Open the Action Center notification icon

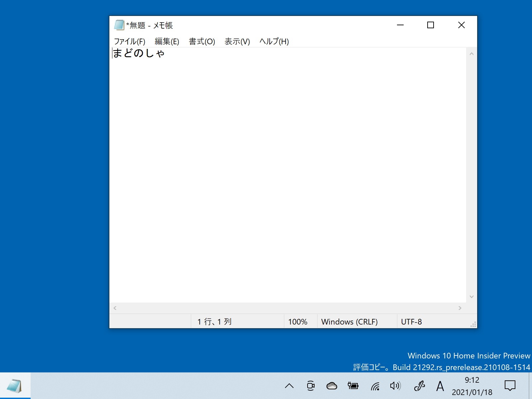point(510,386)
